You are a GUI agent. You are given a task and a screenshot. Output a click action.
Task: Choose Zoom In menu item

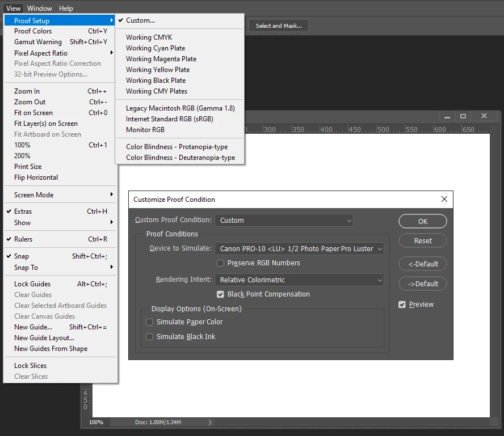60,91
